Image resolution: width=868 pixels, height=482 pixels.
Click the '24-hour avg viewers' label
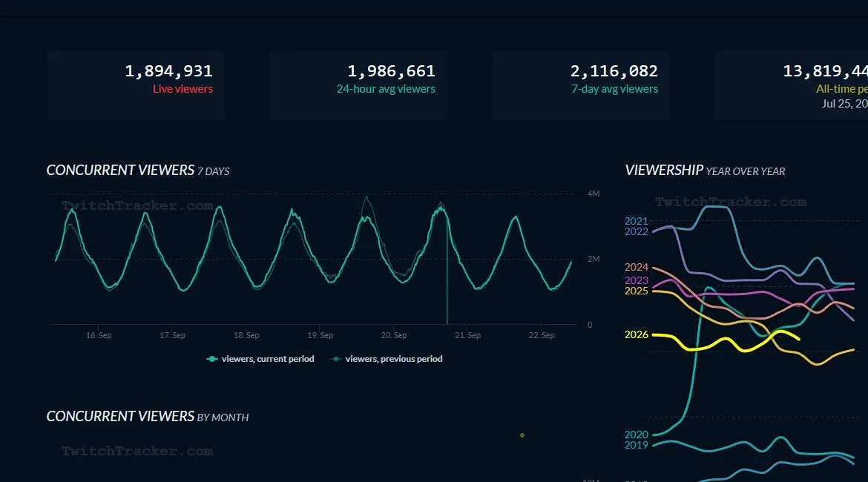coord(386,89)
